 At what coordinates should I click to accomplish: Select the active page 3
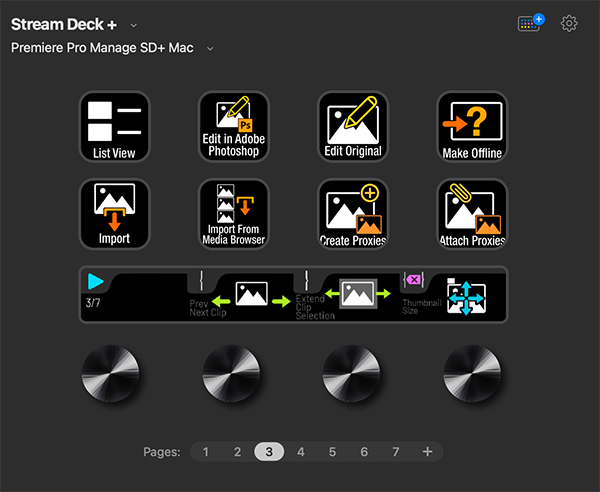point(269,452)
